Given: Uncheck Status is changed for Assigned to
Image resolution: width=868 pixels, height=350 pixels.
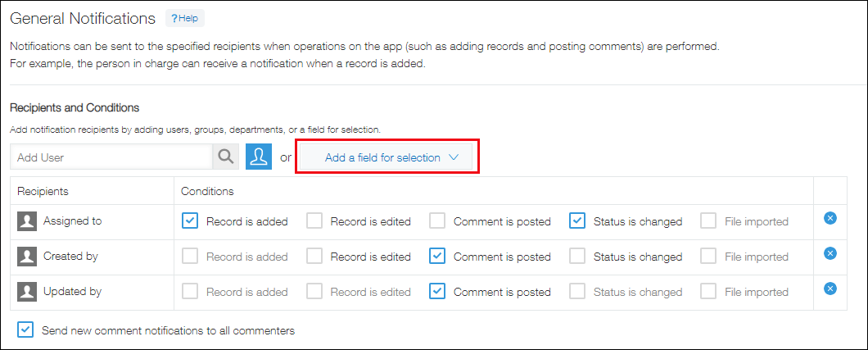Looking at the screenshot, I should click(x=577, y=220).
